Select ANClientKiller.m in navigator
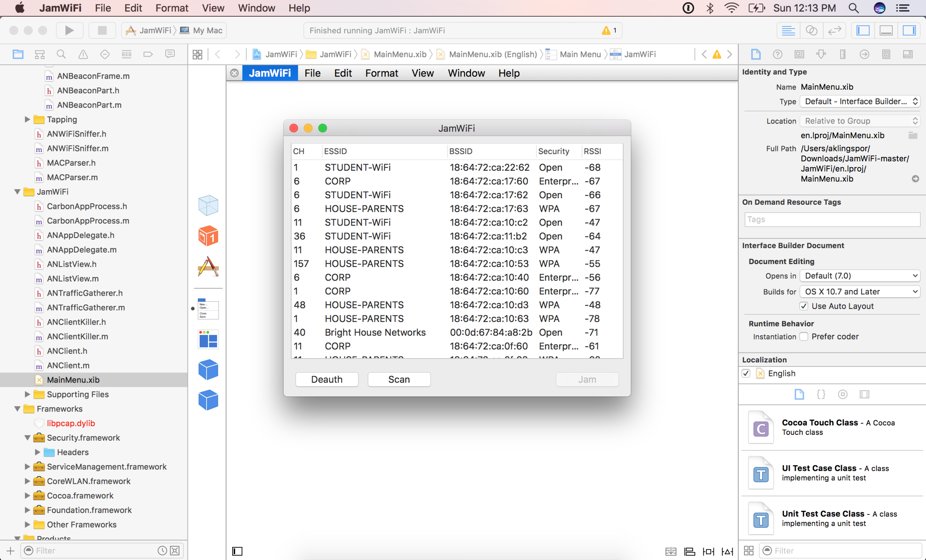This screenshot has width=926, height=560. click(77, 336)
